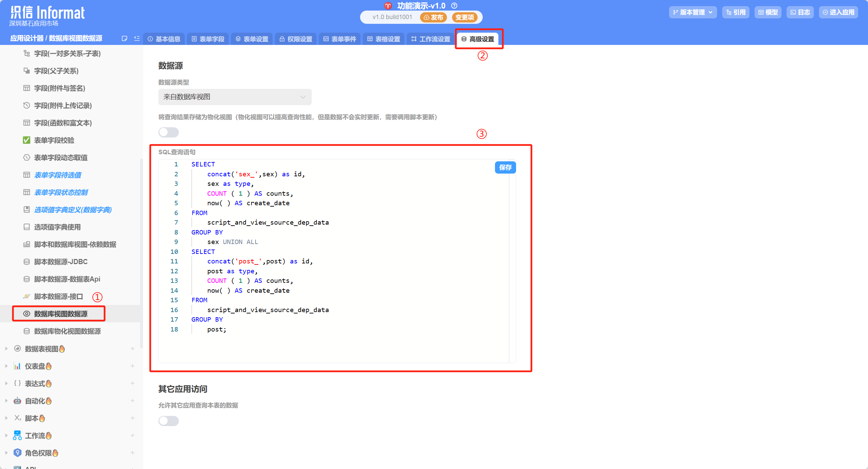
Task: Switch to the 工作流设置 tab
Action: [x=431, y=39]
